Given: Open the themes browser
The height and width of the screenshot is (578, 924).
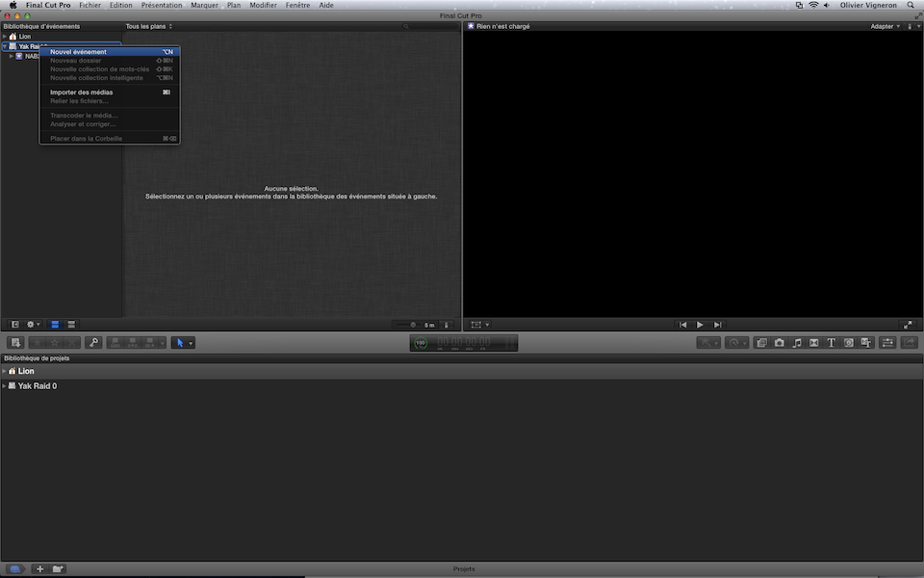Looking at the screenshot, I should click(865, 343).
